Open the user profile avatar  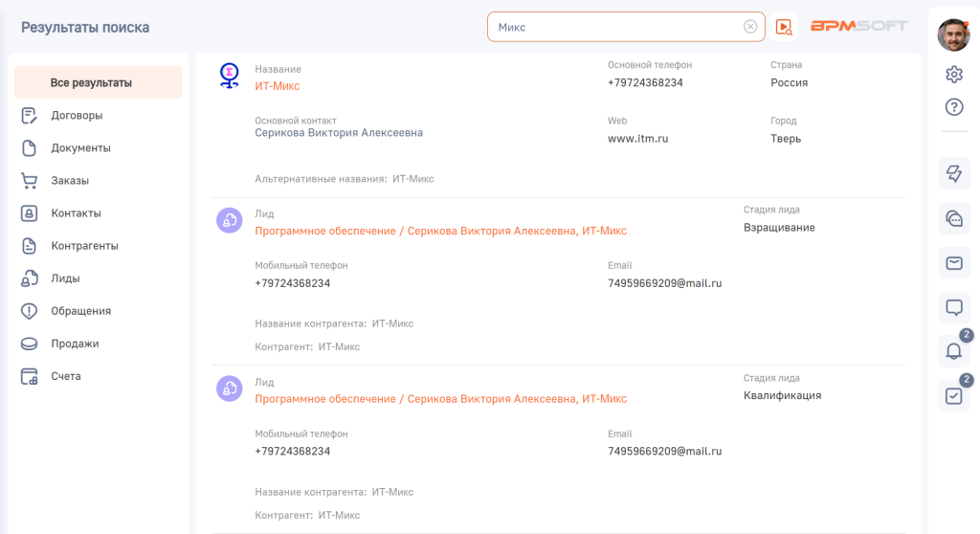[x=953, y=35]
